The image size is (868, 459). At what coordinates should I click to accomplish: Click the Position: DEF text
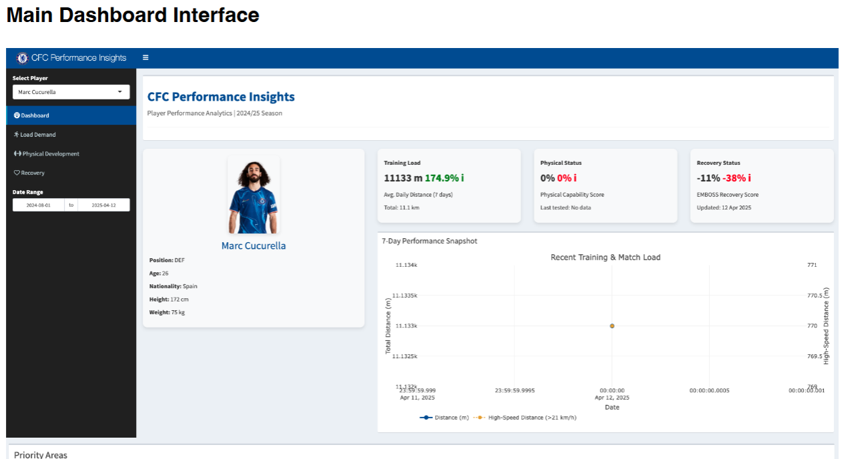pyautogui.click(x=167, y=260)
